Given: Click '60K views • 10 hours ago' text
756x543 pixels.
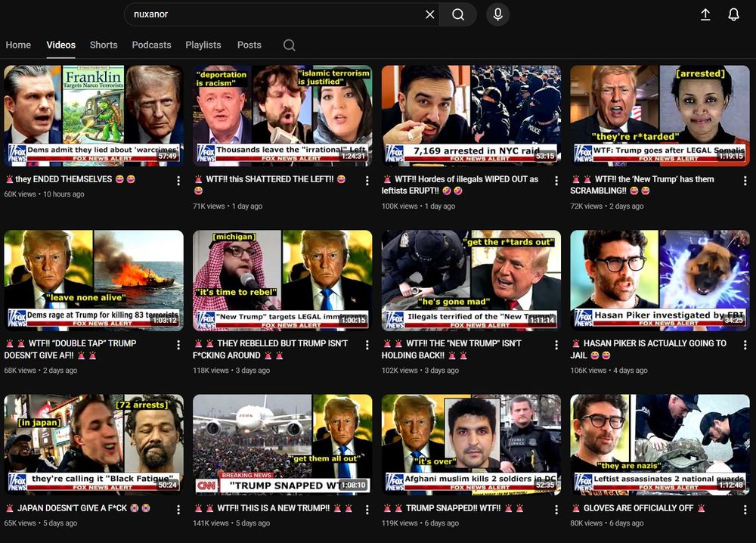Looking at the screenshot, I should (x=45, y=194).
